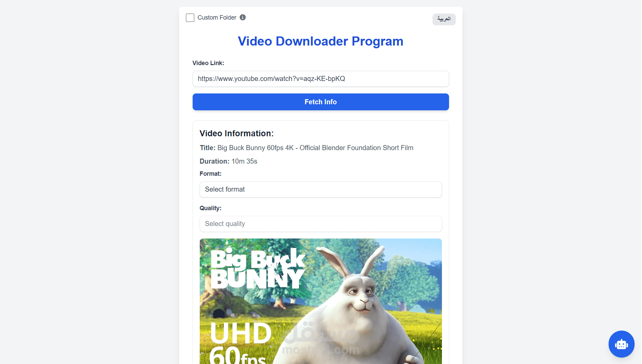This screenshot has width=642, height=364.
Task: Click the Video Link label
Action: pyautogui.click(x=208, y=63)
